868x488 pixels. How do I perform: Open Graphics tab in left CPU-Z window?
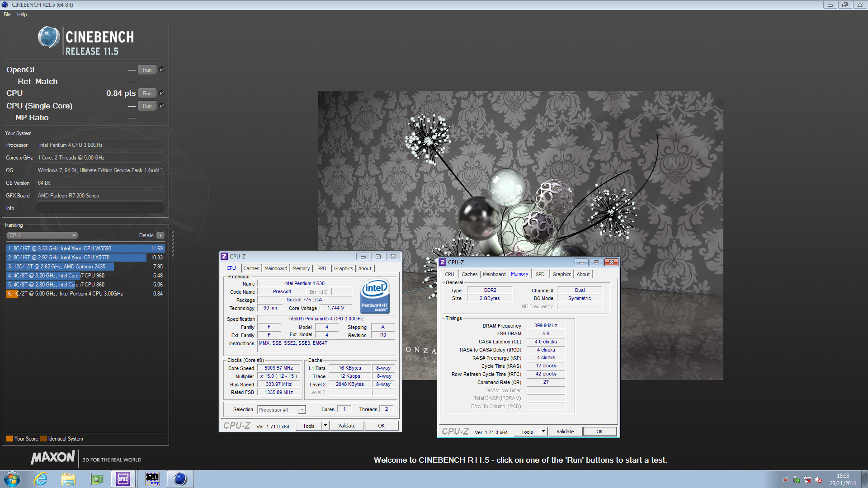(344, 268)
